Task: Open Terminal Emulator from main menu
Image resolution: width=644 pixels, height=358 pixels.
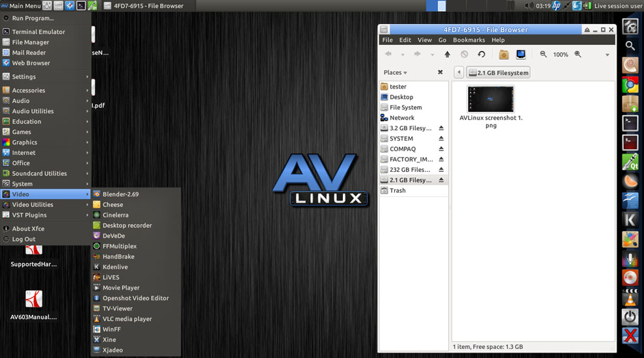Action: (46, 32)
